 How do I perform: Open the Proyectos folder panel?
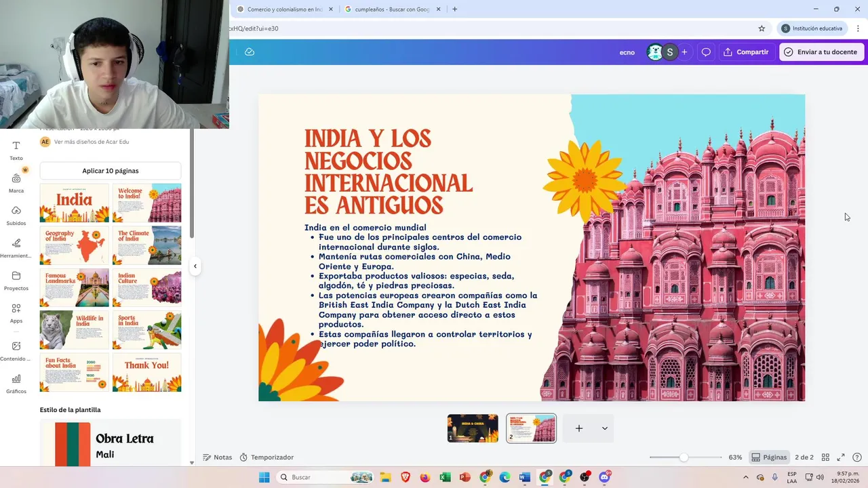click(x=16, y=280)
